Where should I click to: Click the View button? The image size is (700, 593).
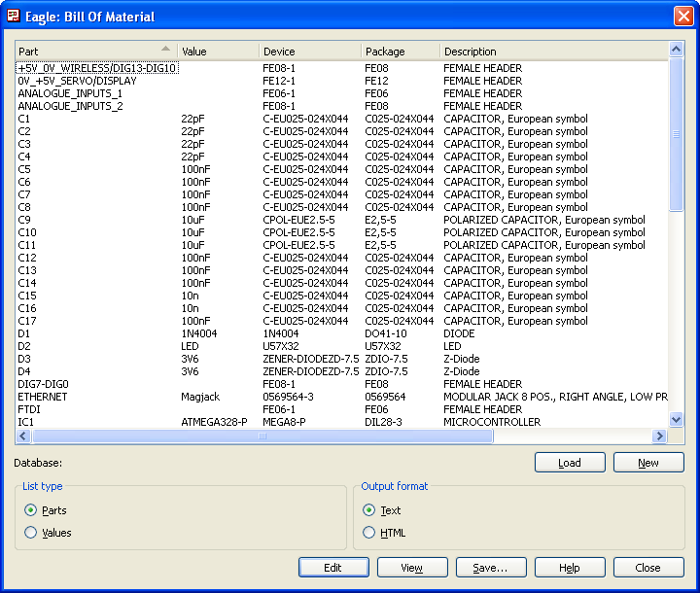[x=412, y=568]
